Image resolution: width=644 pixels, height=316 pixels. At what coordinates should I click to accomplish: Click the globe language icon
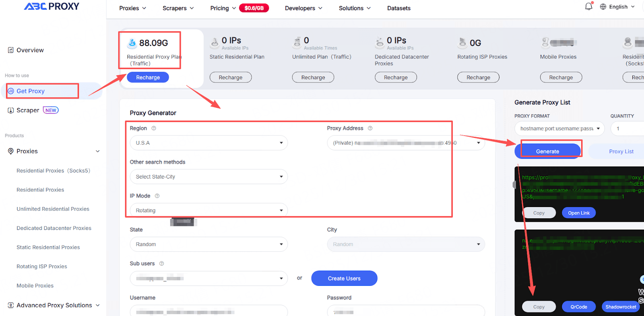(603, 7)
